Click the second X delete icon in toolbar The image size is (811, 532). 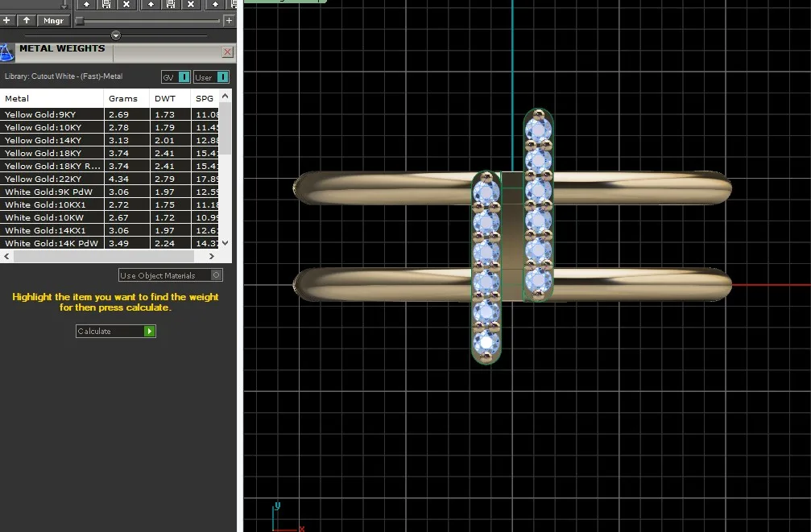(191, 5)
